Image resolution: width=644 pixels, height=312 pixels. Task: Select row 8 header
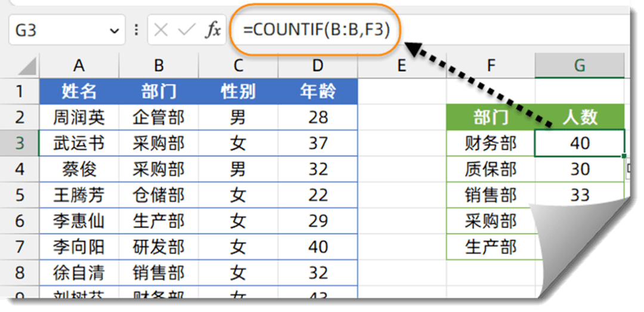tap(20, 273)
